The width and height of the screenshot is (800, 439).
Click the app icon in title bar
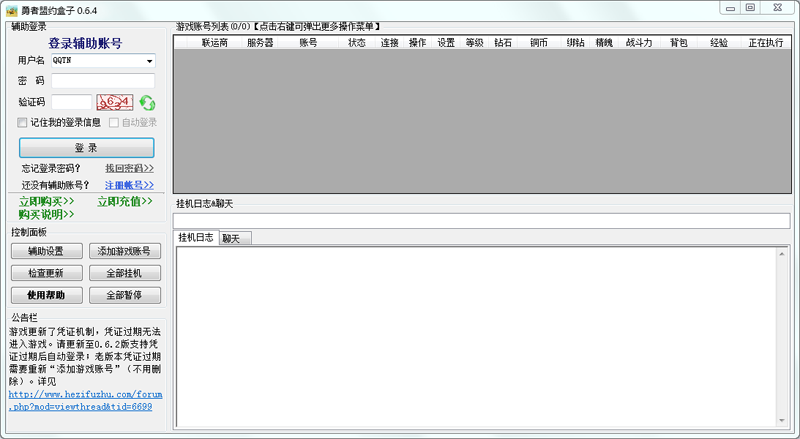tap(11, 10)
